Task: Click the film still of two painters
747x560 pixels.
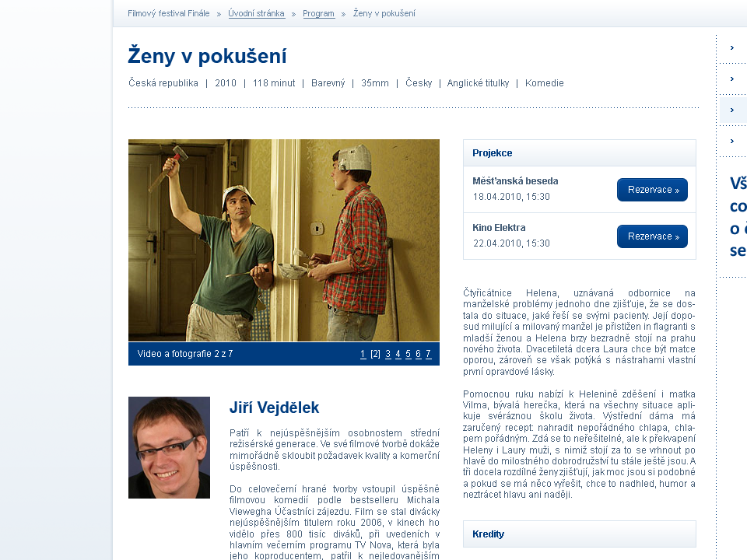Action: 284,240
